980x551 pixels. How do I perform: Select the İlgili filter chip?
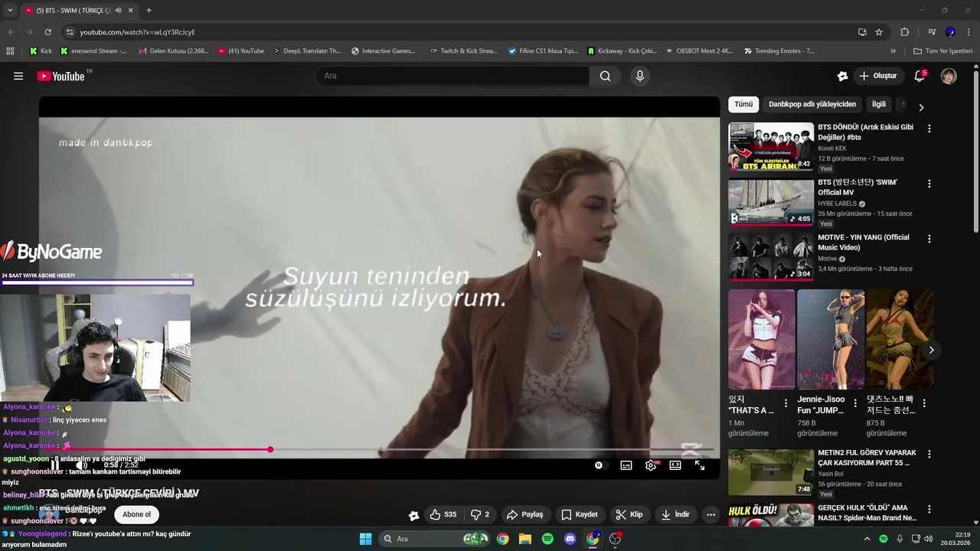pyautogui.click(x=879, y=104)
